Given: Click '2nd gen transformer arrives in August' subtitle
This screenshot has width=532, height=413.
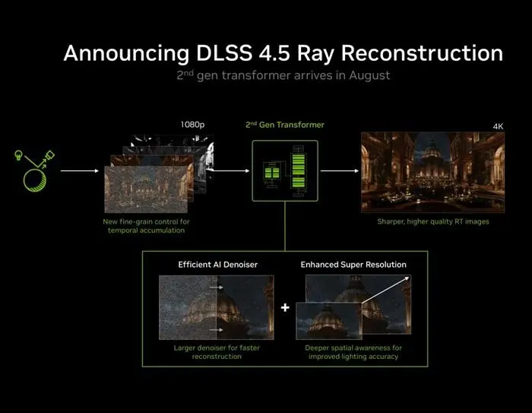Looking at the screenshot, I should click(x=283, y=75).
